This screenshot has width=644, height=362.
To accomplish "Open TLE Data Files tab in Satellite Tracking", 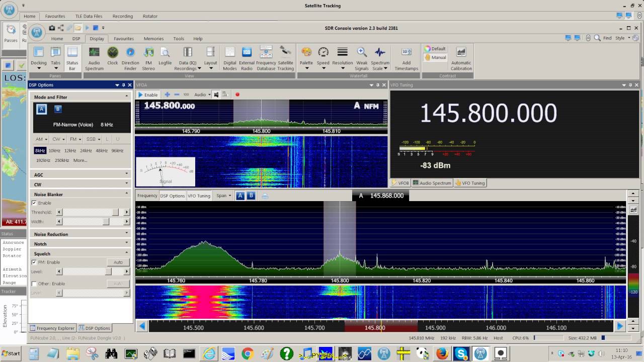I will [x=89, y=16].
